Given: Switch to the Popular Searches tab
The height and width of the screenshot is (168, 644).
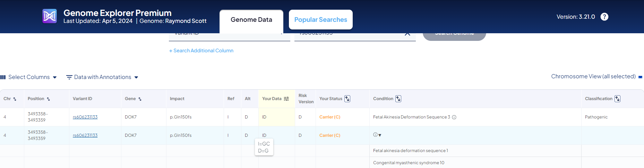Looking at the screenshot, I should point(321,20).
